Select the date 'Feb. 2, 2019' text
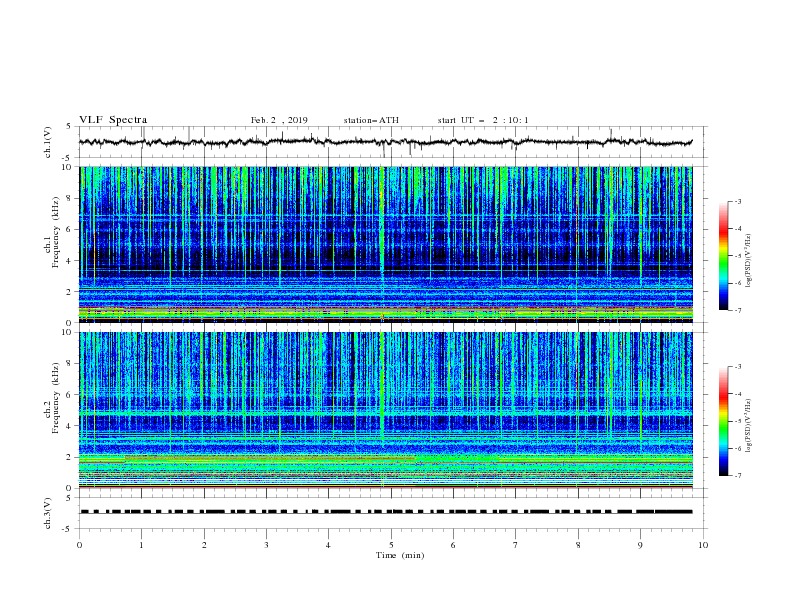The width and height of the screenshot is (792, 612). coord(279,120)
